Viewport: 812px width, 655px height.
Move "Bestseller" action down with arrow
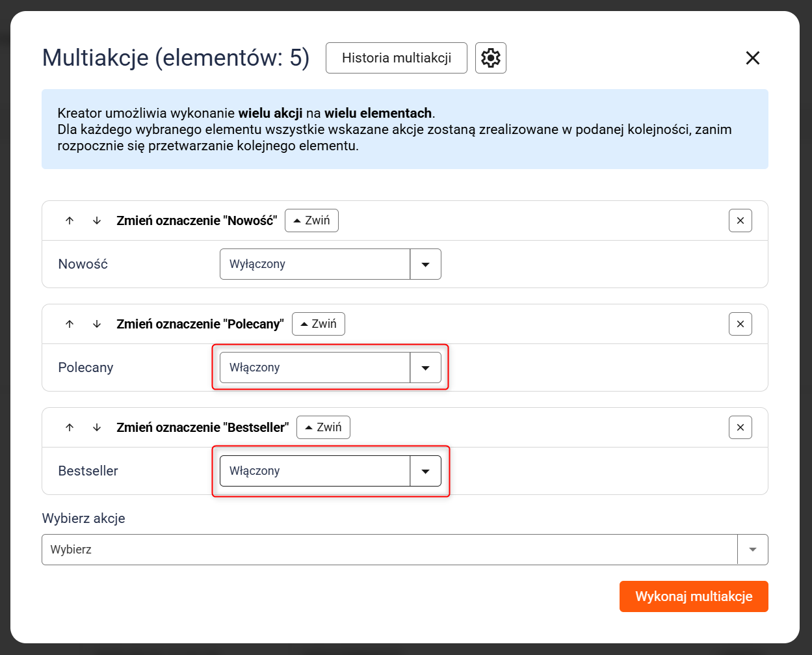[x=97, y=427]
